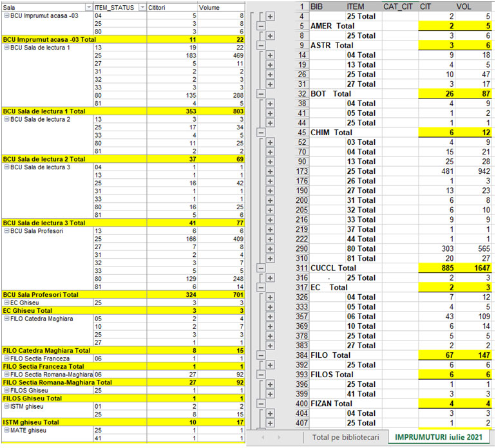Collapse the MATE ghiseu pivot group
The image size is (496, 448).
(6, 430)
